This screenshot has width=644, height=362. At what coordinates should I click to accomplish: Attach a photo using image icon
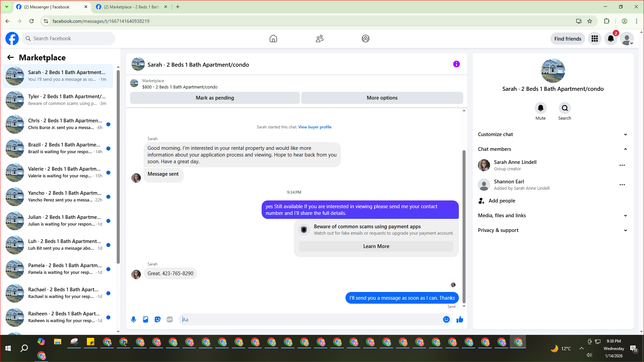(x=146, y=319)
